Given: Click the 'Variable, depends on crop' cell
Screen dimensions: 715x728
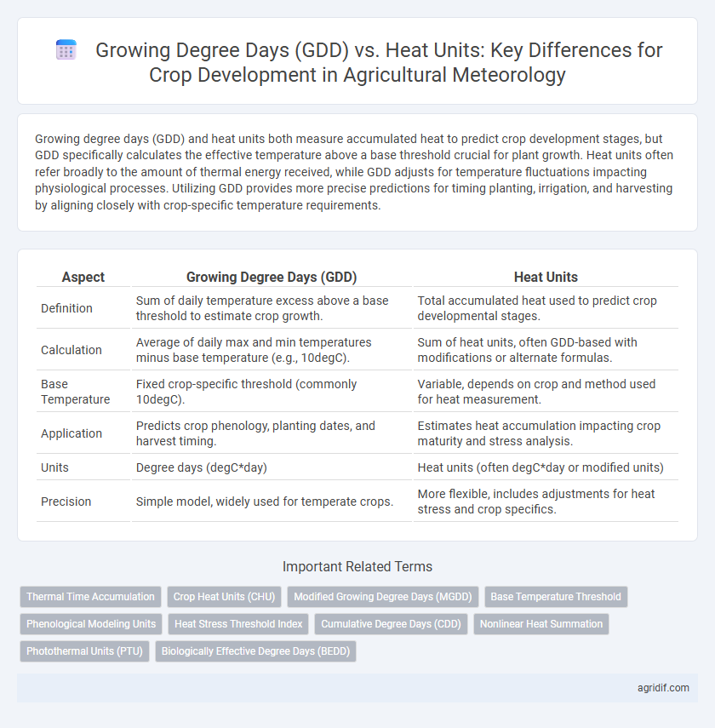Looking at the screenshot, I should (x=546, y=392).
